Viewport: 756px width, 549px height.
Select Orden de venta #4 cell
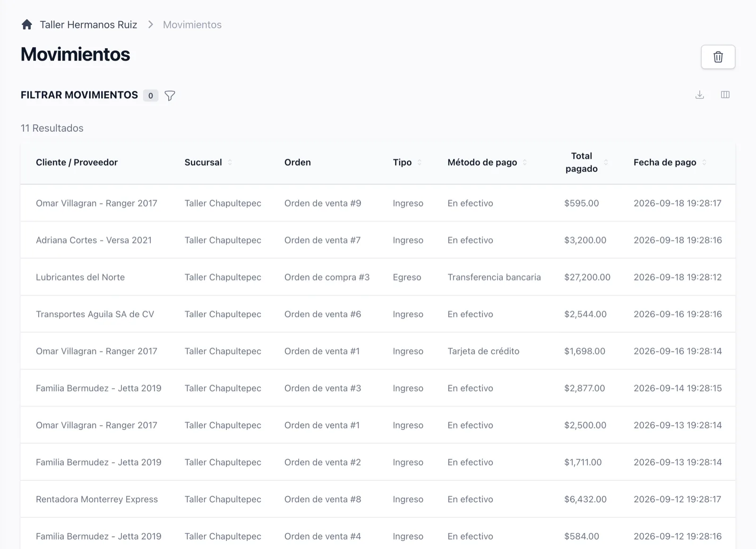click(323, 536)
